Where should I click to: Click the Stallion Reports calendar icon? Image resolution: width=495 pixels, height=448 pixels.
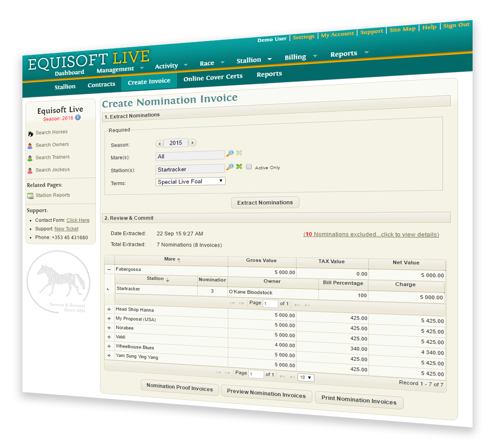[30, 196]
